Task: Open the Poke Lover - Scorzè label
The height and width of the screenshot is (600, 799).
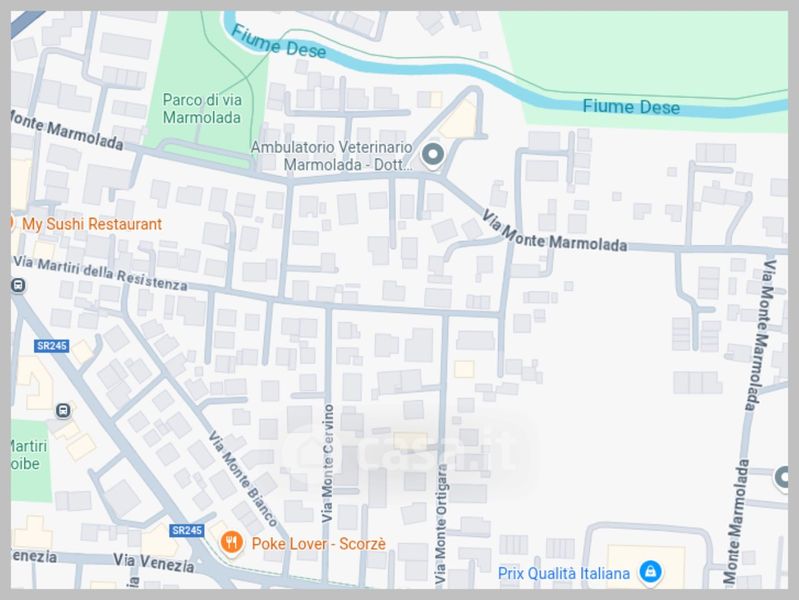Action: 318,544
